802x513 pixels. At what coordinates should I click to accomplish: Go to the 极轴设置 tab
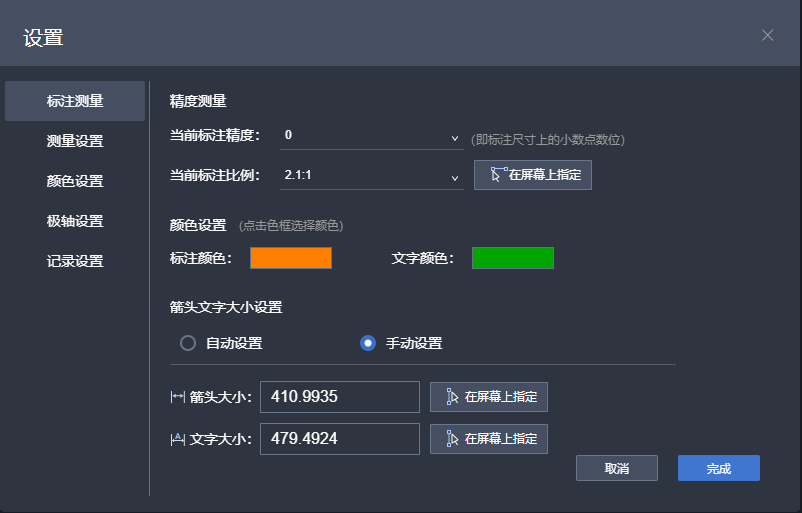(x=75, y=221)
